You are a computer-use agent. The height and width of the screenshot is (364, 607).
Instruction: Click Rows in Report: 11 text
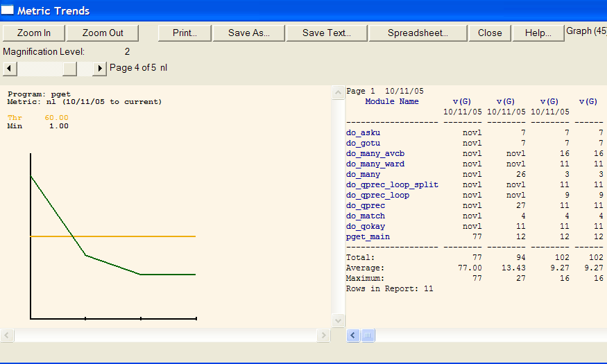pos(389,288)
